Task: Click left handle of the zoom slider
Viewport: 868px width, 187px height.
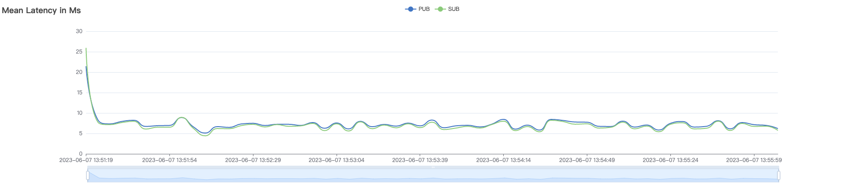Action: (x=88, y=175)
